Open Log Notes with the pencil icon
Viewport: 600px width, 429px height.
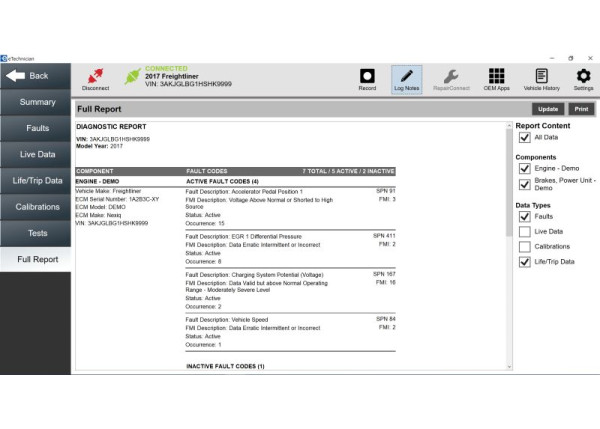point(406,78)
